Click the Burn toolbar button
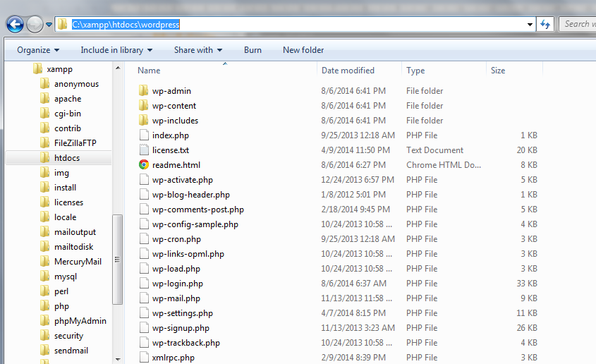596x364 pixels. (253, 50)
